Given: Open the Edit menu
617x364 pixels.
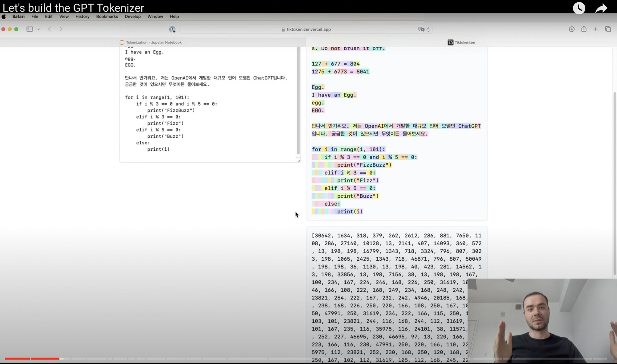Looking at the screenshot, I should click(49, 17).
